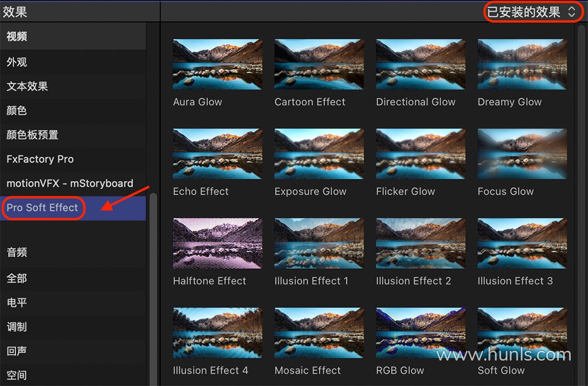Select the 回声 audio category
588x386 pixels.
click(73, 351)
